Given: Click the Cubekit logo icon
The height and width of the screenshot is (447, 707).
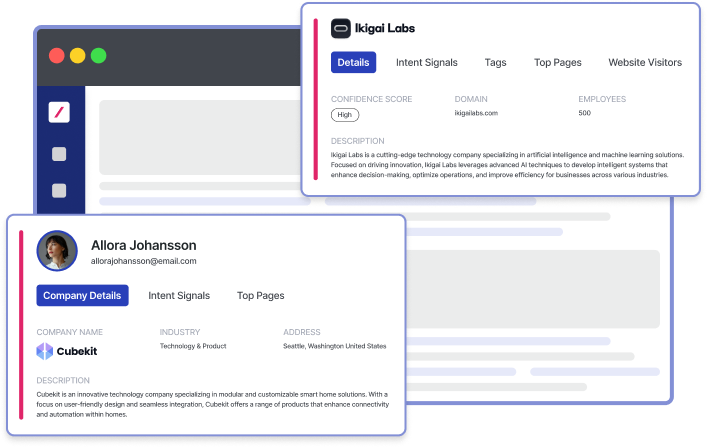Looking at the screenshot, I should [x=45, y=351].
